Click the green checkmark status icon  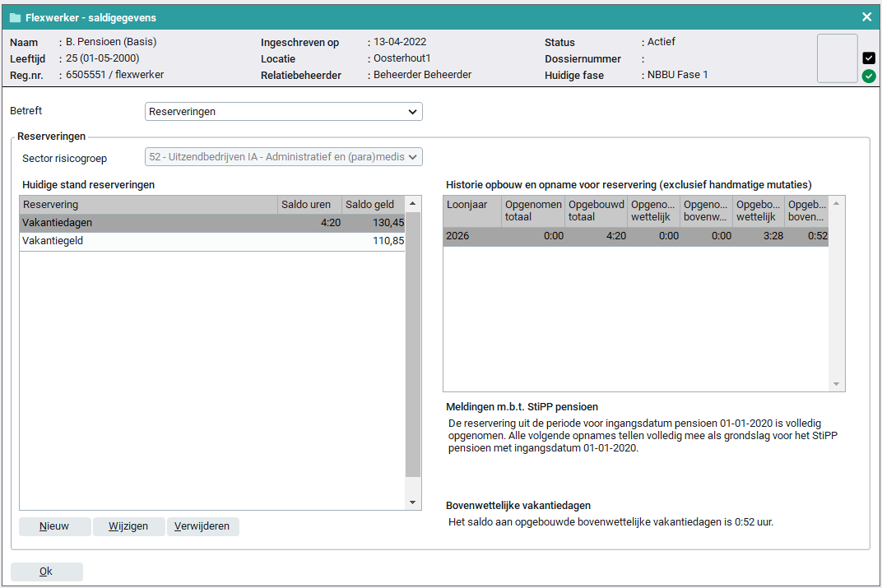pyautogui.click(x=869, y=76)
